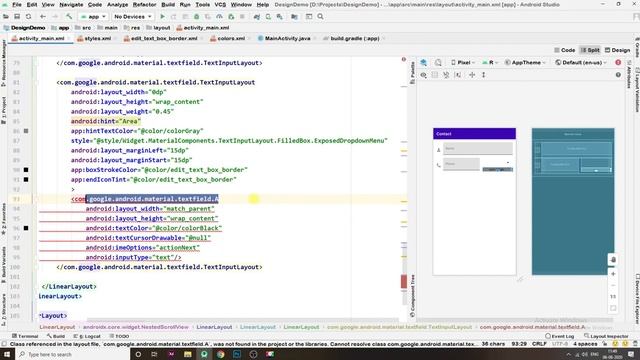Toggle view options eye icon
The image size is (640, 360).
423,75
